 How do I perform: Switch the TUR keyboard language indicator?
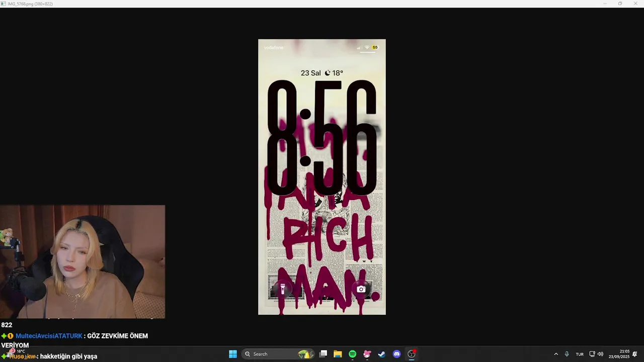pos(580,354)
